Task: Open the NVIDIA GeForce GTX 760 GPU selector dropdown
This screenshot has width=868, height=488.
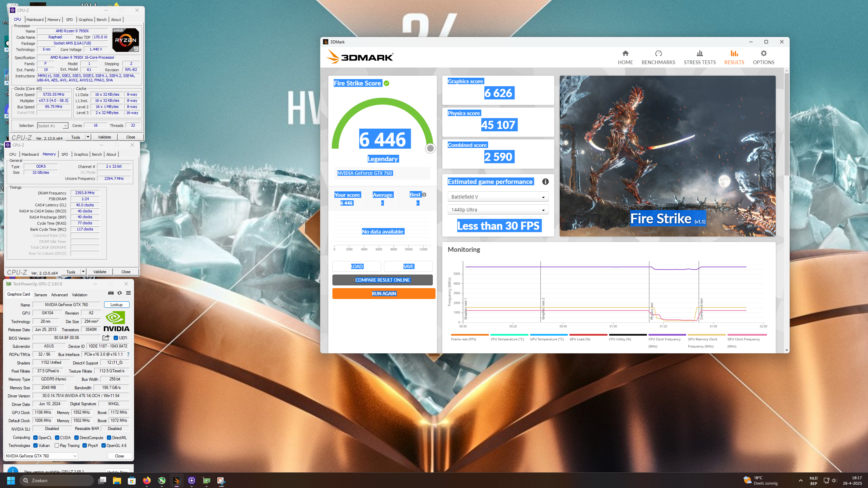Action: click(41, 456)
